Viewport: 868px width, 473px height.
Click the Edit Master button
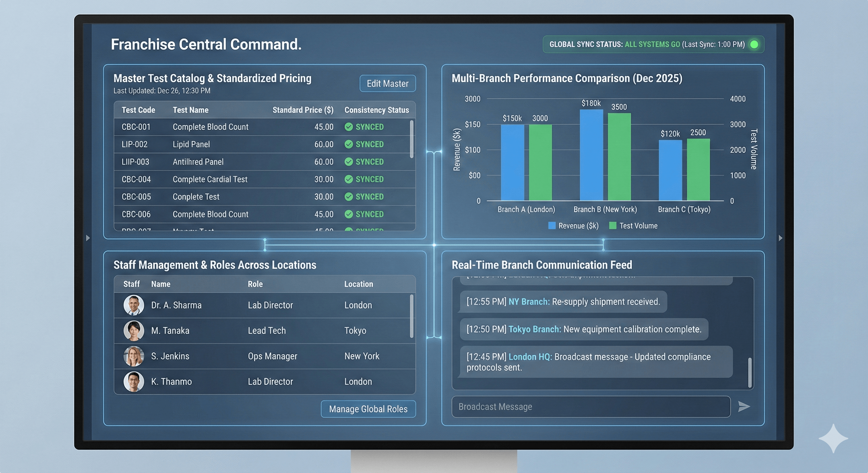(x=387, y=83)
